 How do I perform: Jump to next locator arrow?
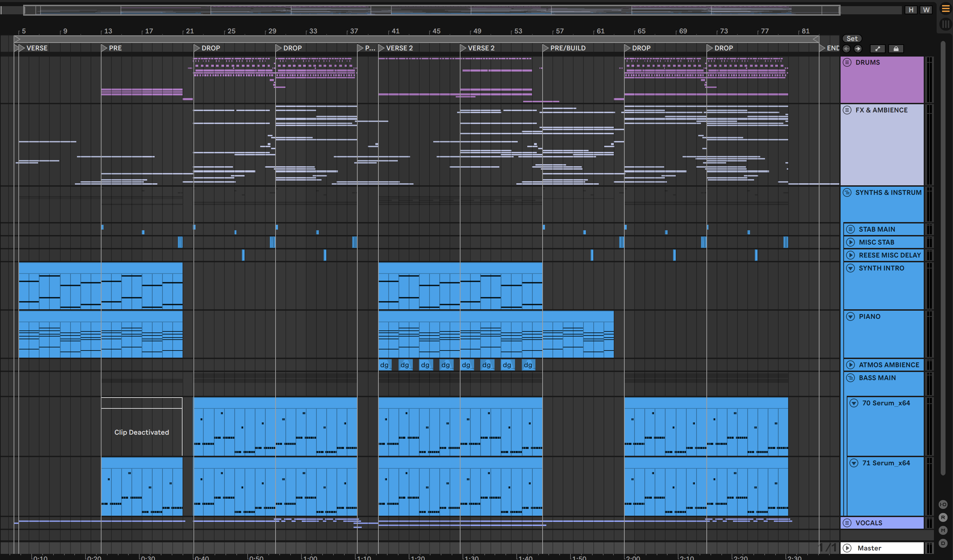point(858,49)
